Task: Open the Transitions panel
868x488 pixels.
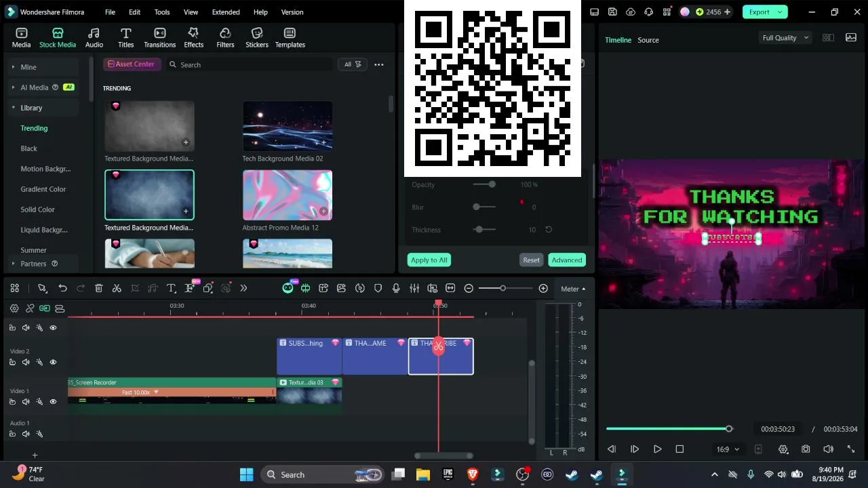Action: tap(160, 38)
